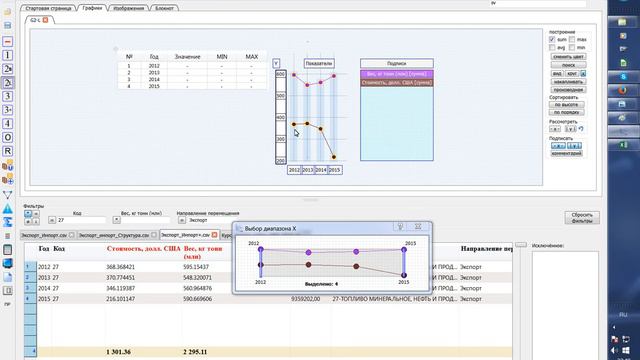Viewport: 640px width, 360px height.
Task: Click the blue warning triangle icon
Action: coord(7,209)
